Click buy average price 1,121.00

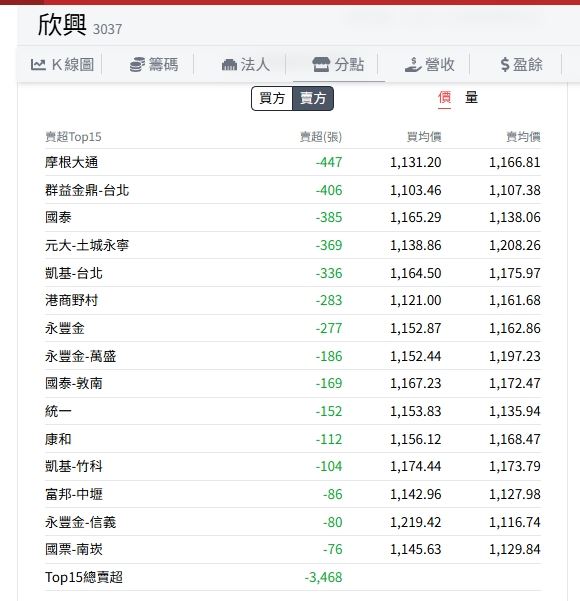click(416, 300)
